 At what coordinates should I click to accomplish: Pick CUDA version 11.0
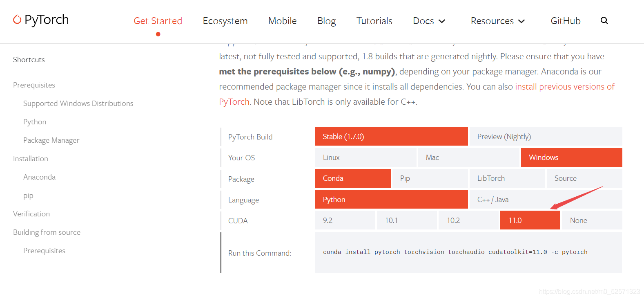point(530,220)
